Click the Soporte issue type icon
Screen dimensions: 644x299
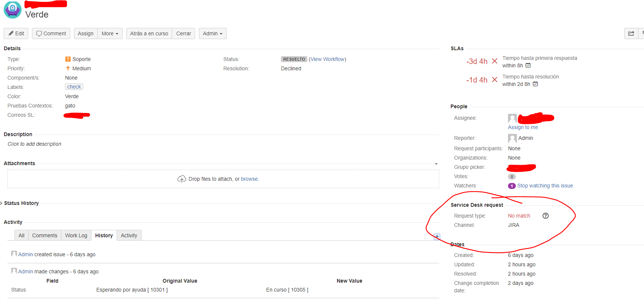pos(68,59)
